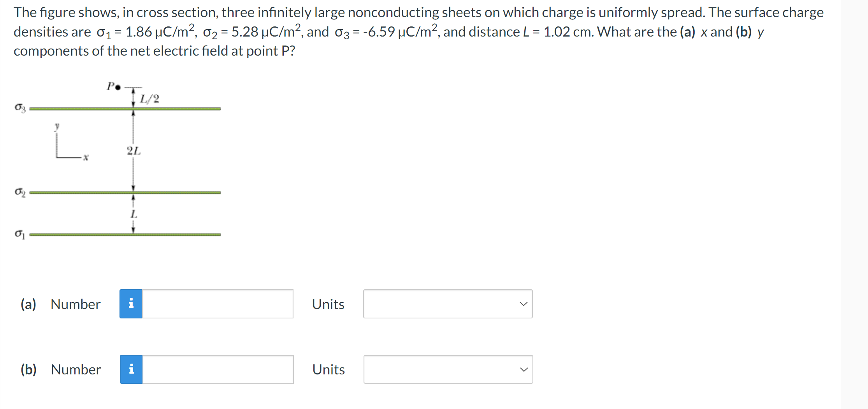Open the Units dropdown for part (b)
The width and height of the screenshot is (868, 409).
pyautogui.click(x=448, y=369)
